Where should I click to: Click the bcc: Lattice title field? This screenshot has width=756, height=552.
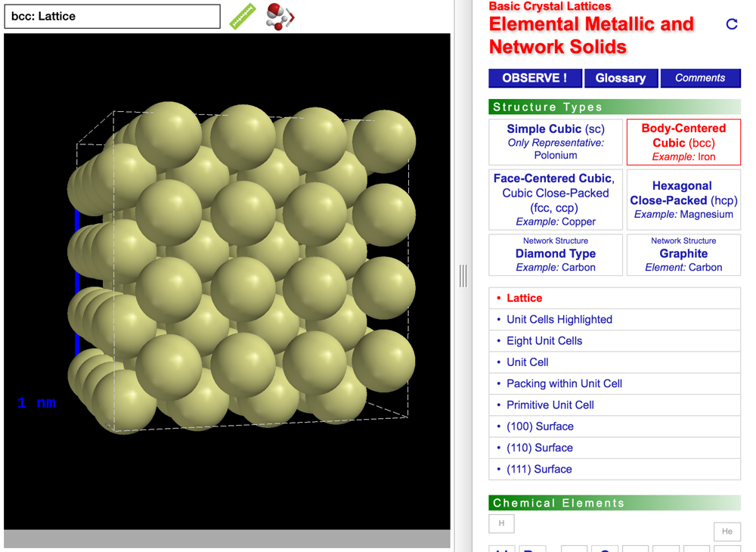pyautogui.click(x=112, y=16)
